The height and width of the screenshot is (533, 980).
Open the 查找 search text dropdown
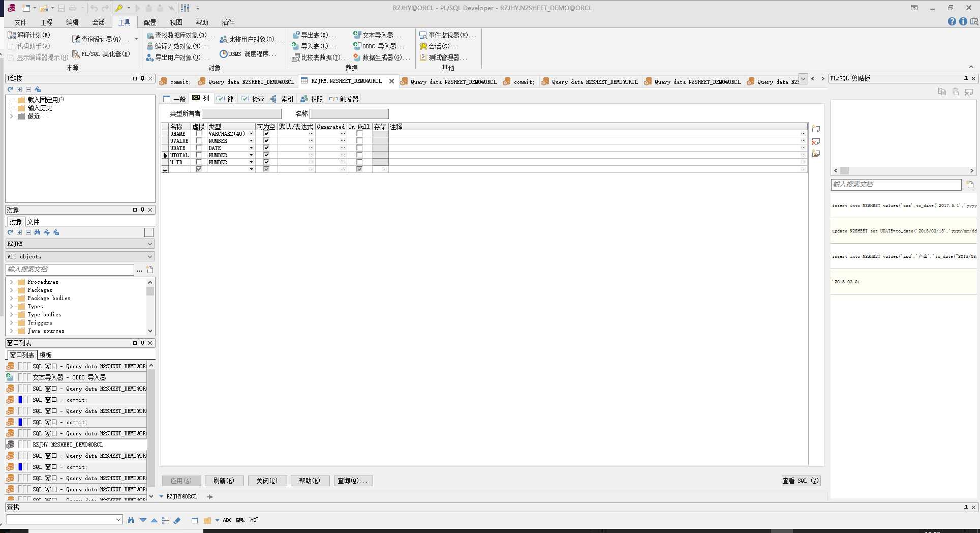[x=118, y=519]
